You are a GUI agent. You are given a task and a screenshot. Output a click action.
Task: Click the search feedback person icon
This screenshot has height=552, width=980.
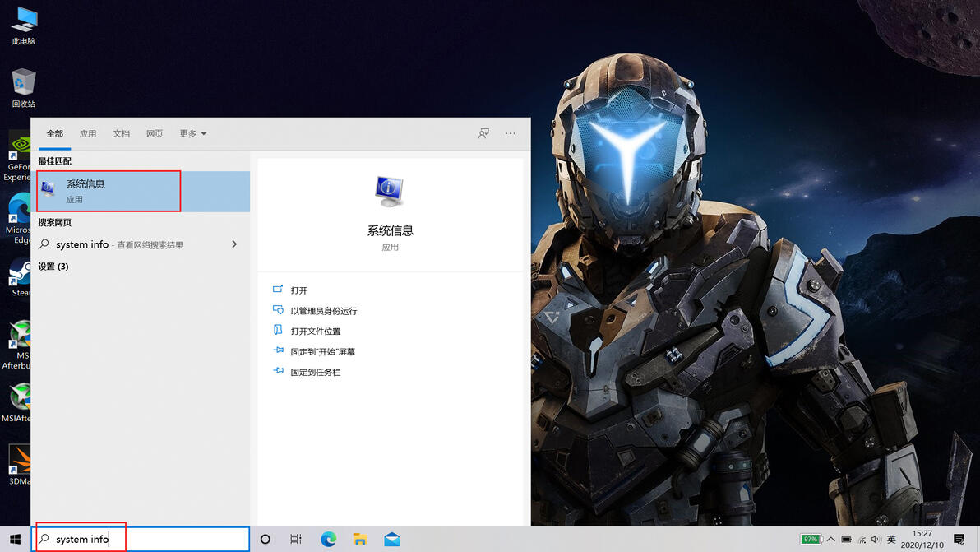[x=483, y=133]
